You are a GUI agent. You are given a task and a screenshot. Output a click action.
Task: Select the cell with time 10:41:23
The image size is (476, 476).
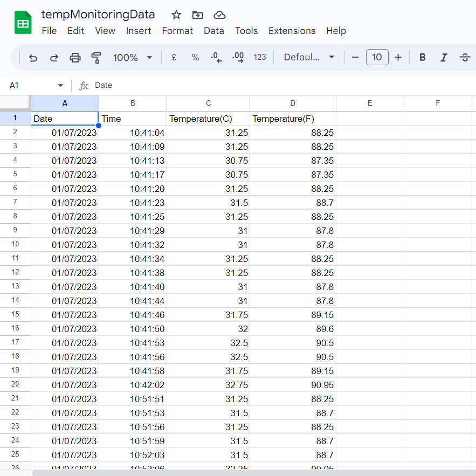point(133,203)
